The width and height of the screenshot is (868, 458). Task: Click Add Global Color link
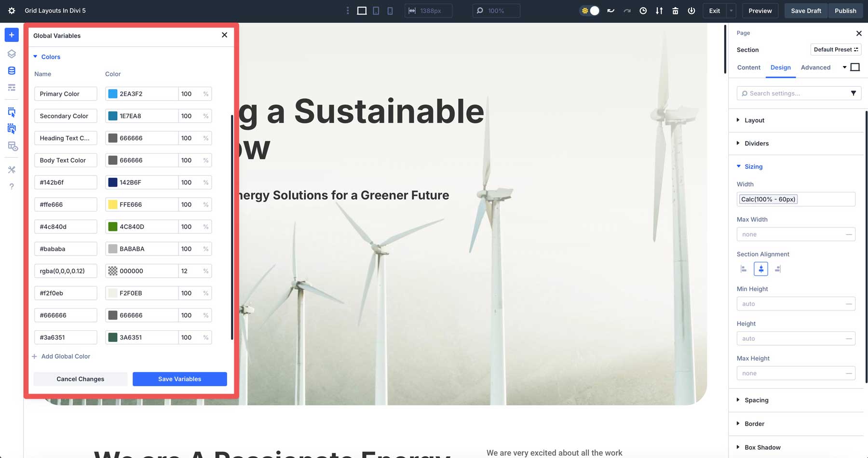[61, 356]
